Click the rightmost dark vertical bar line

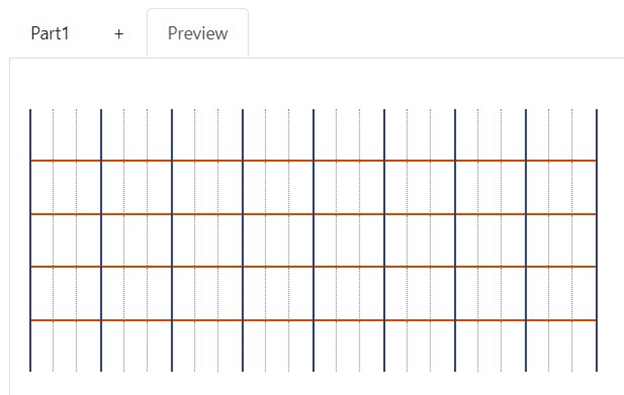coord(597,240)
